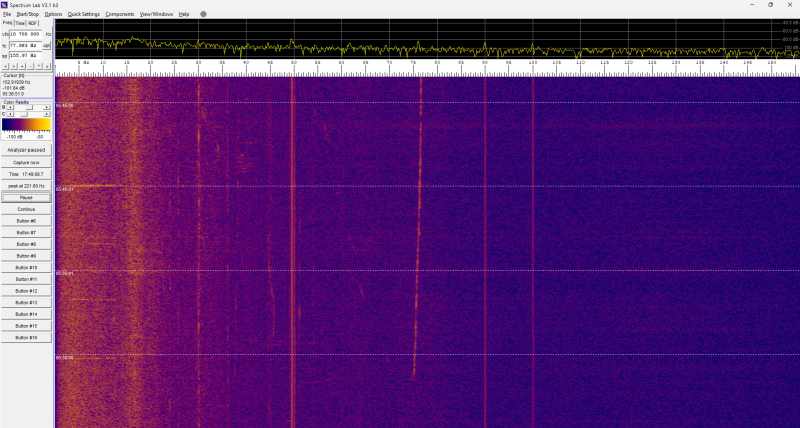Switch to the Freq tab
Image resolution: width=800 pixels, height=428 pixels.
(8, 23)
